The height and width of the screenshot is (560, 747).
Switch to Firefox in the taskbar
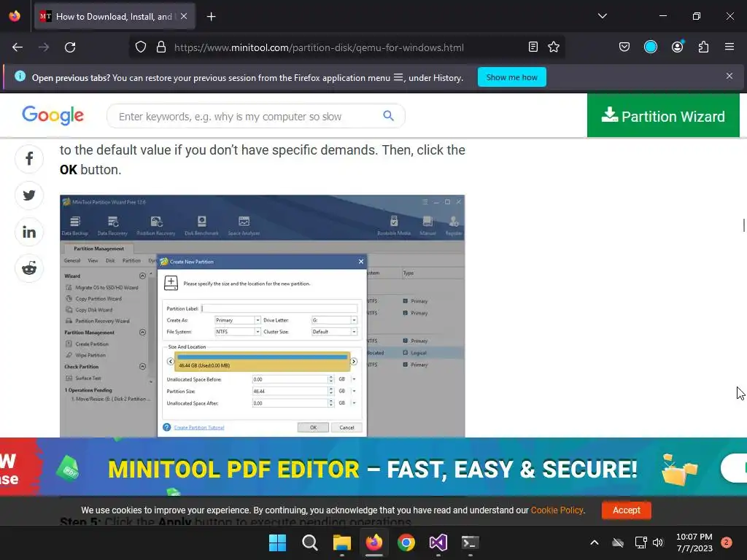pos(374,542)
